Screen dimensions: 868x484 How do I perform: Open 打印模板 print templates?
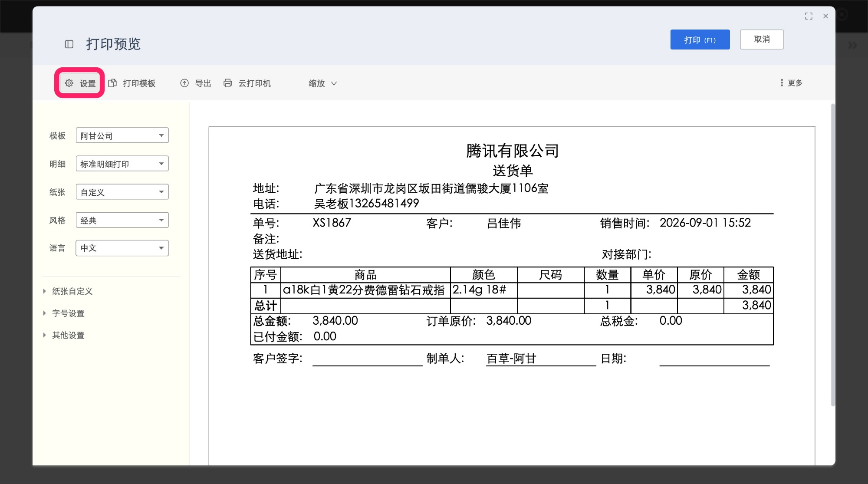click(132, 83)
